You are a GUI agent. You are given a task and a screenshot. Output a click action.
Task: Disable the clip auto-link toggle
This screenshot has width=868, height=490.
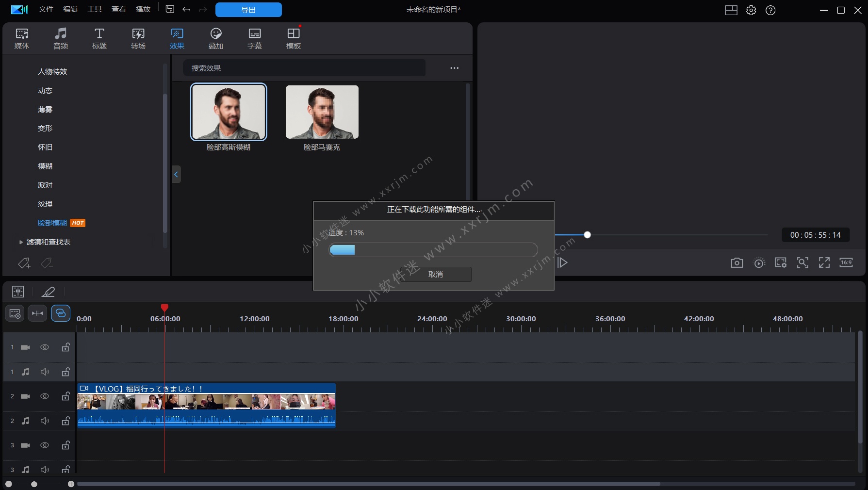point(61,313)
